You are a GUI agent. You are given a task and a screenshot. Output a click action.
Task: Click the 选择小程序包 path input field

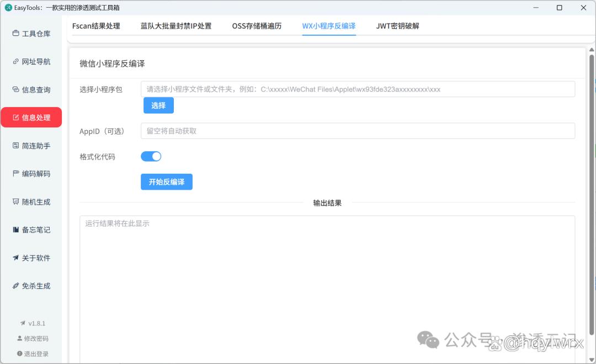pyautogui.click(x=358, y=89)
